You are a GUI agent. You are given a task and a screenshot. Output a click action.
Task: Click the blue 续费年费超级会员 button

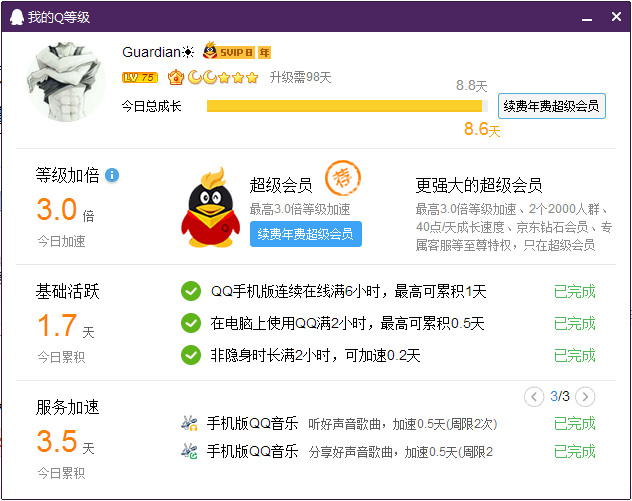pyautogui.click(x=306, y=234)
